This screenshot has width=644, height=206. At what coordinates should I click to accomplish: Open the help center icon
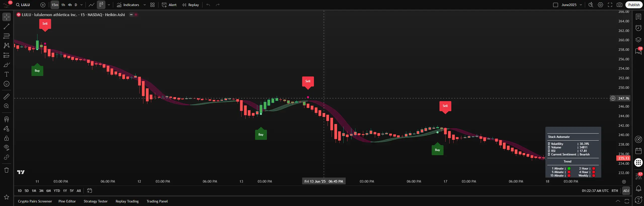[x=638, y=200]
